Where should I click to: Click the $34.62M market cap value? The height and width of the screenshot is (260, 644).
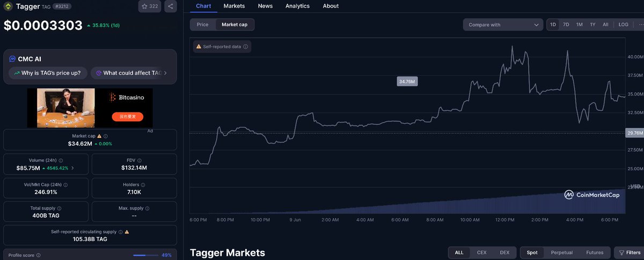coord(80,144)
